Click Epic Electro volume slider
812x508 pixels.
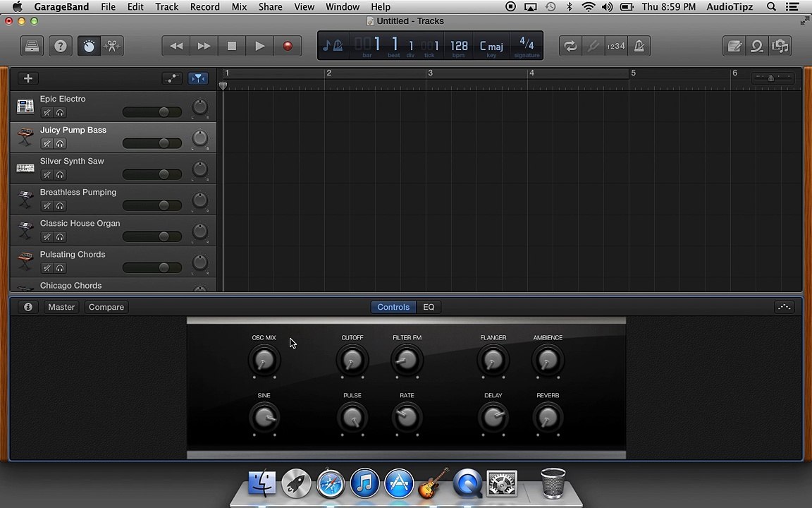(152, 112)
